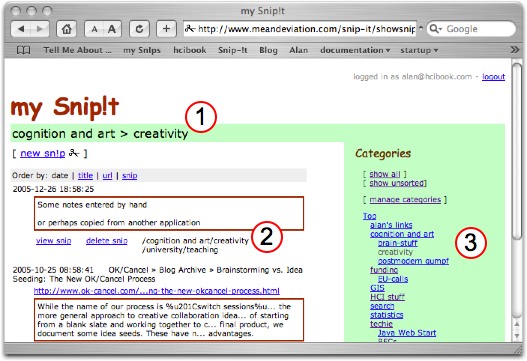Open the 'hcibook' bookmark
This screenshot has height=361, width=527.
pyautogui.click(x=190, y=50)
